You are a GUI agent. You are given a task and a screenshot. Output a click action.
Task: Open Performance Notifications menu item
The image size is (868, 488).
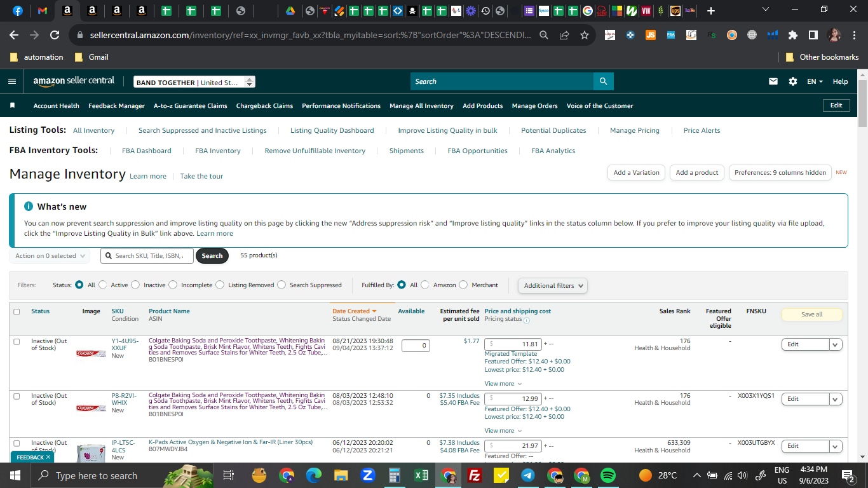[341, 106]
